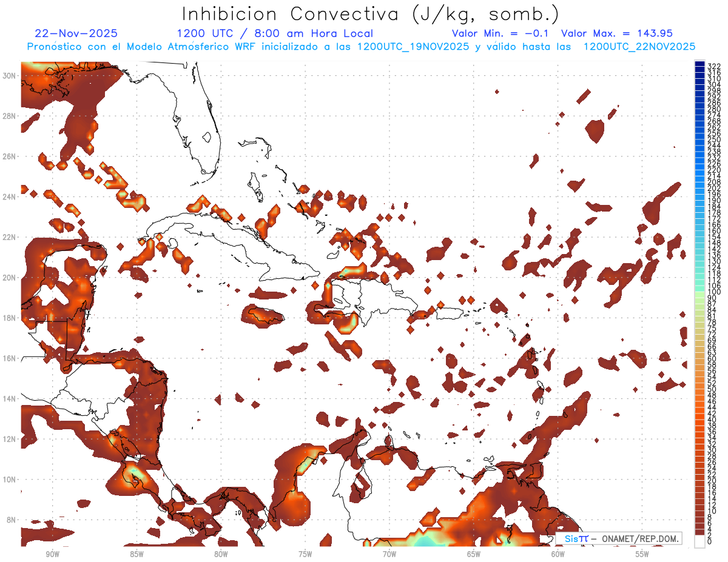Click the "8N" latitude label
Viewport: 728px width, 562px height.
click(12, 520)
